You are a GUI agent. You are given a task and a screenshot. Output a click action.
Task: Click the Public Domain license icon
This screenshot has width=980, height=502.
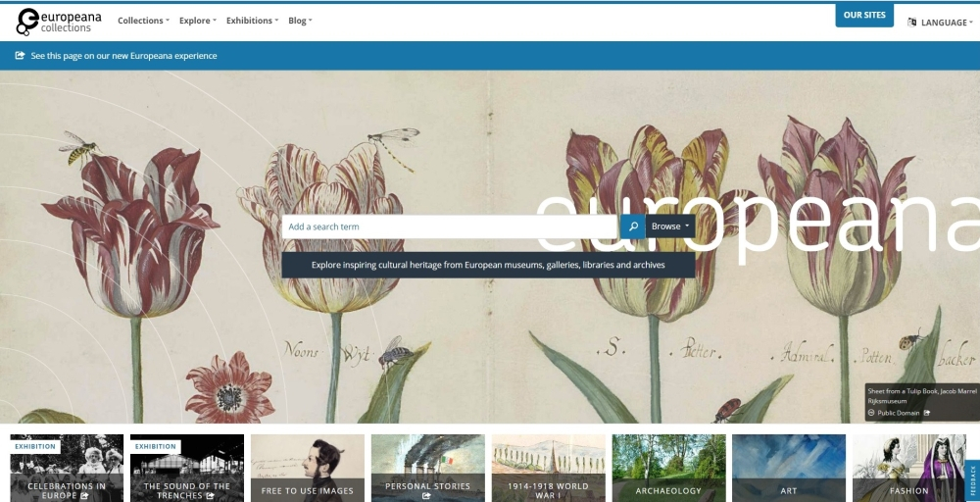click(871, 413)
